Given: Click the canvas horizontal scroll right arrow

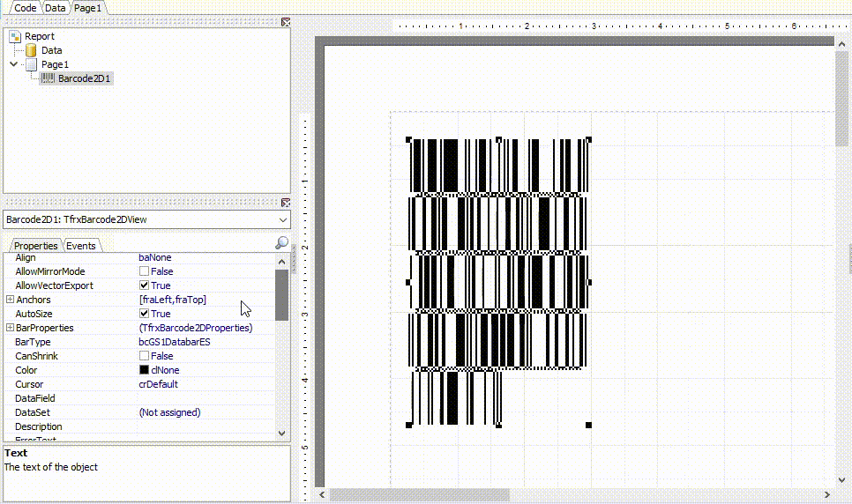Looking at the screenshot, I should tap(827, 495).
